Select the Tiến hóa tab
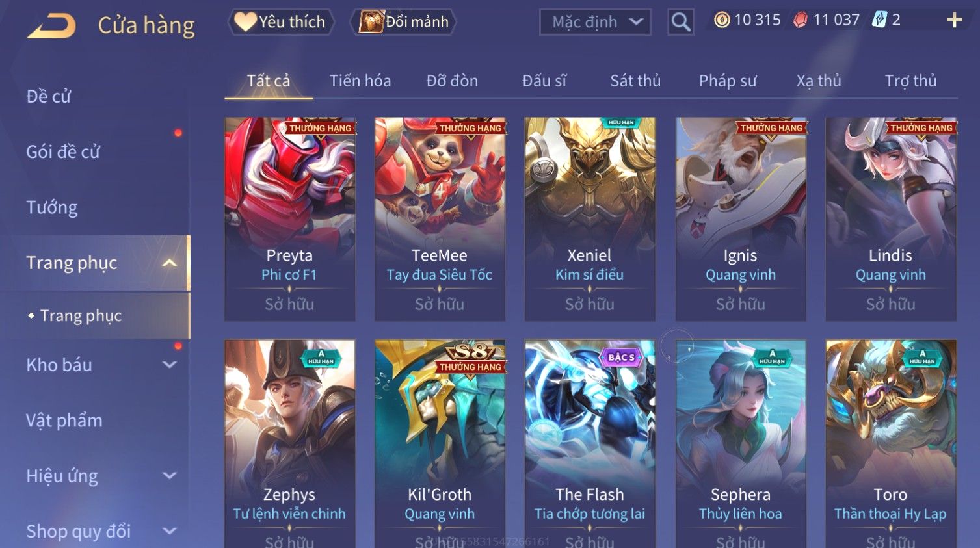Viewport: 980px width, 548px height. (360, 81)
